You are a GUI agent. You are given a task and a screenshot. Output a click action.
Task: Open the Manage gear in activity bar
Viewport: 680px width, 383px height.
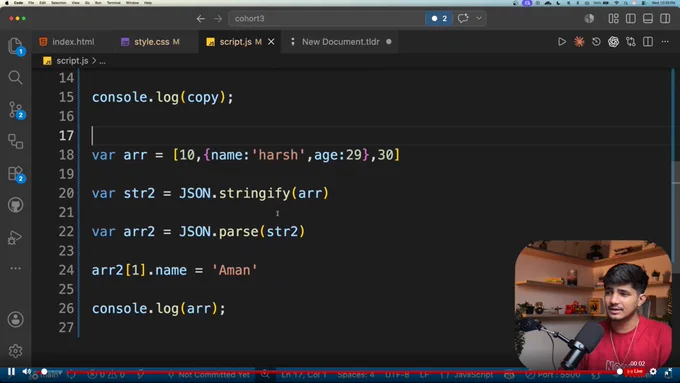point(15,351)
